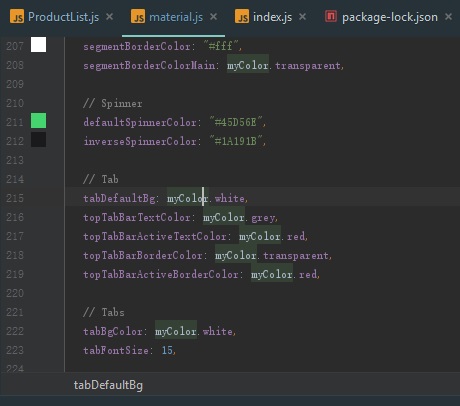This screenshot has width=460, height=406.
Task: Open the dark #1A191B gutter swatch
Action: click(x=38, y=140)
